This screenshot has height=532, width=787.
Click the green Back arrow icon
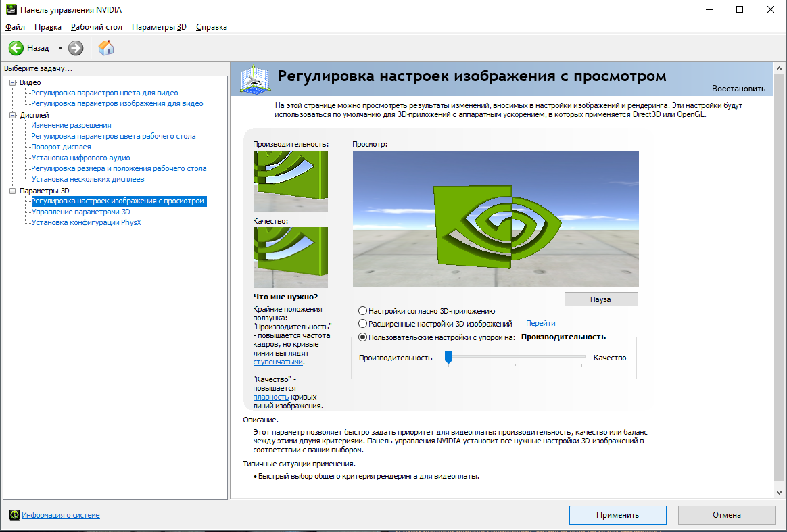[x=16, y=48]
